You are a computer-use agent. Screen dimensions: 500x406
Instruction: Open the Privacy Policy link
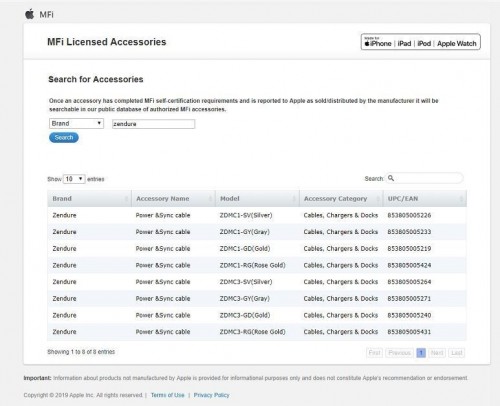(211, 395)
